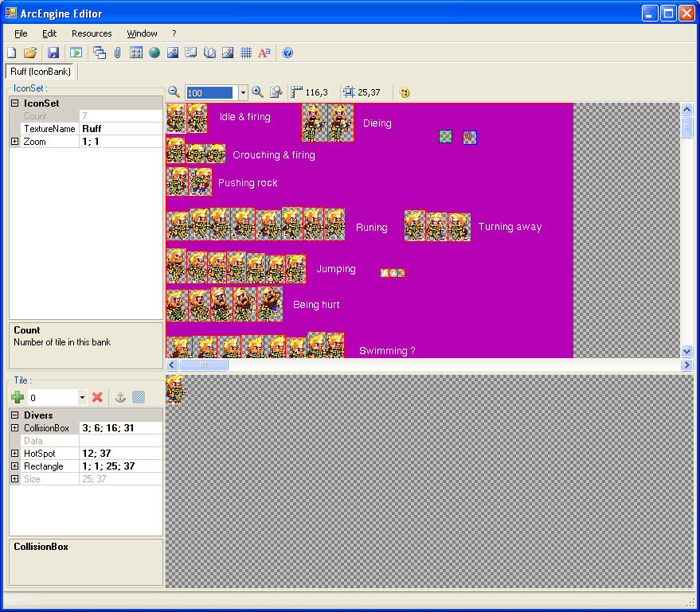
Task: Click the zoom out magnifier icon
Action: 174,92
